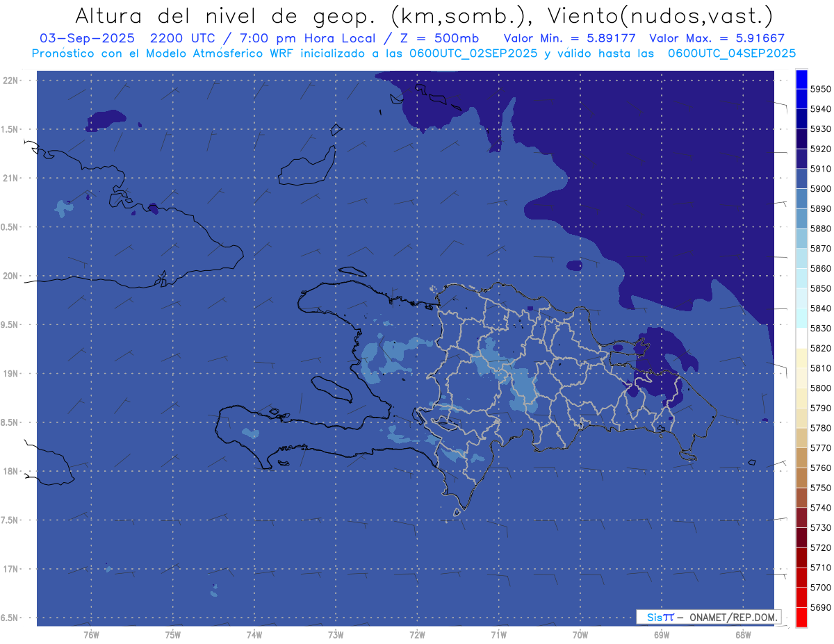Click the '20N' latitude label

pyautogui.click(x=11, y=276)
